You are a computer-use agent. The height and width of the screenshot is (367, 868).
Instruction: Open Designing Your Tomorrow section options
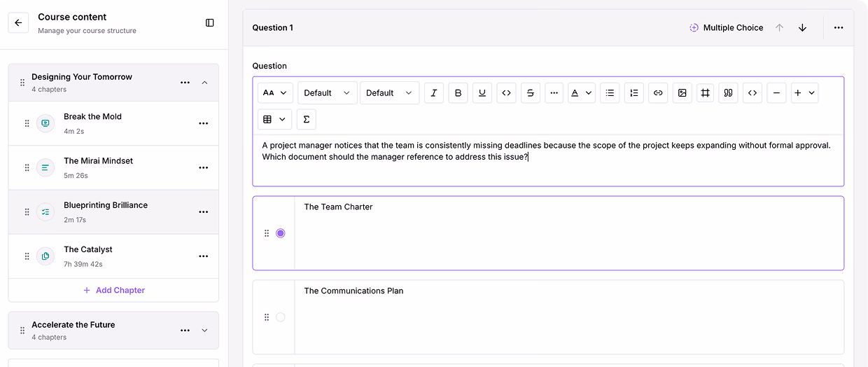pyautogui.click(x=185, y=83)
